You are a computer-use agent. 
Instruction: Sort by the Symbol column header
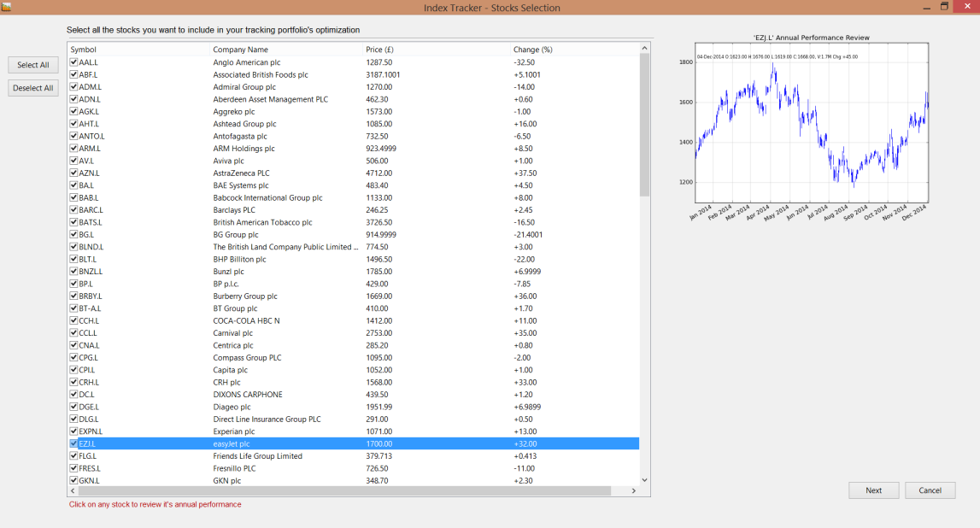coord(138,50)
